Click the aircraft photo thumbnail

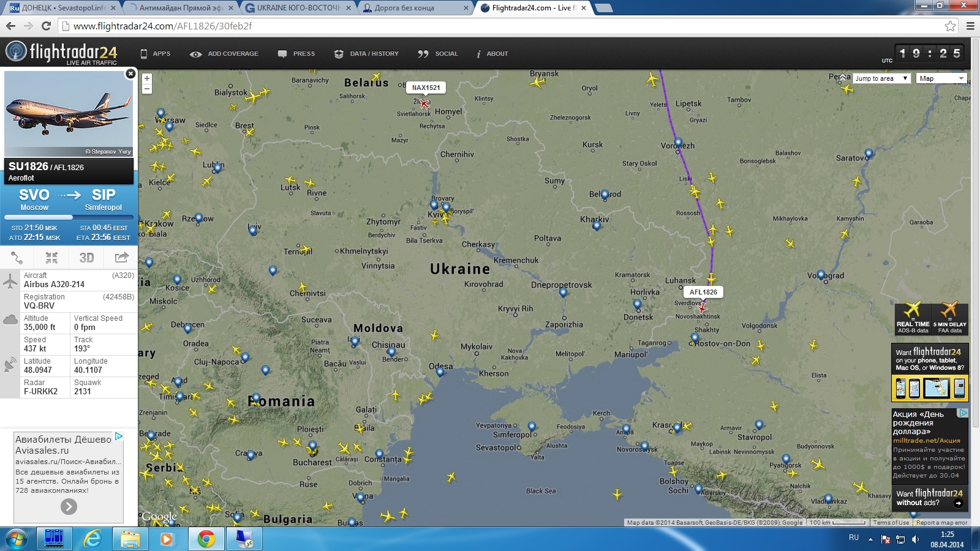click(x=69, y=113)
